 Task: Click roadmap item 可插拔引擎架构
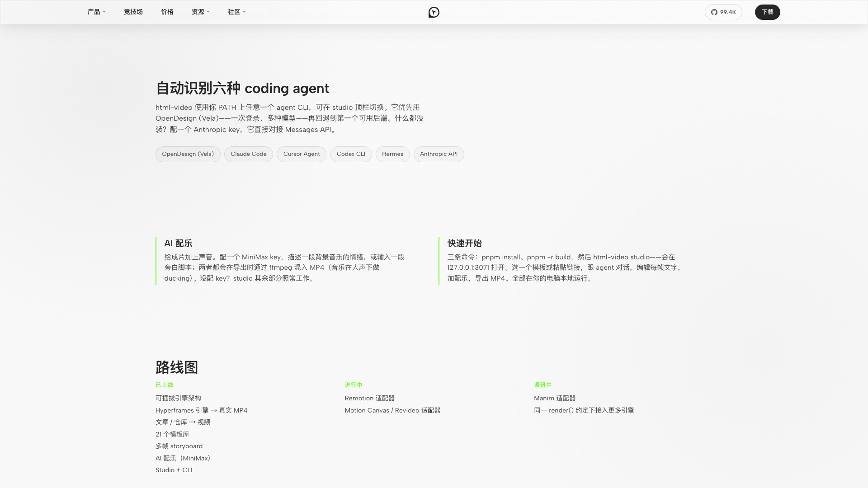point(178,398)
